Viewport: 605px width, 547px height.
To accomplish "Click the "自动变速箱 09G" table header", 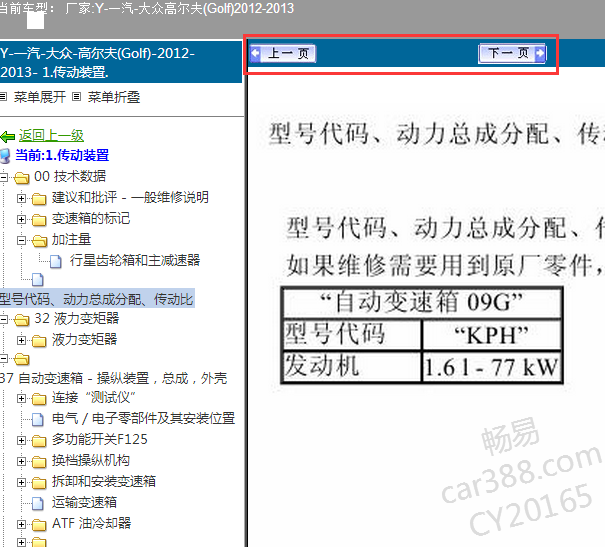I will [422, 302].
